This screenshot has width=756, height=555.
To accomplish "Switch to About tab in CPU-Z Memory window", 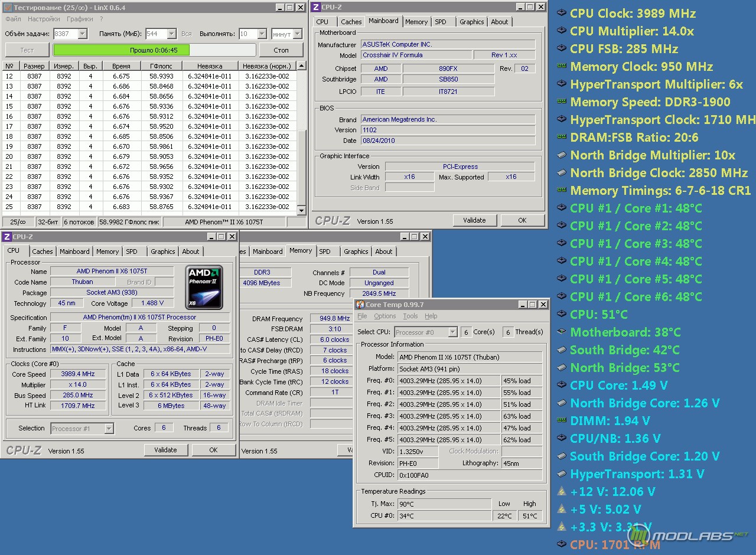I will point(384,252).
